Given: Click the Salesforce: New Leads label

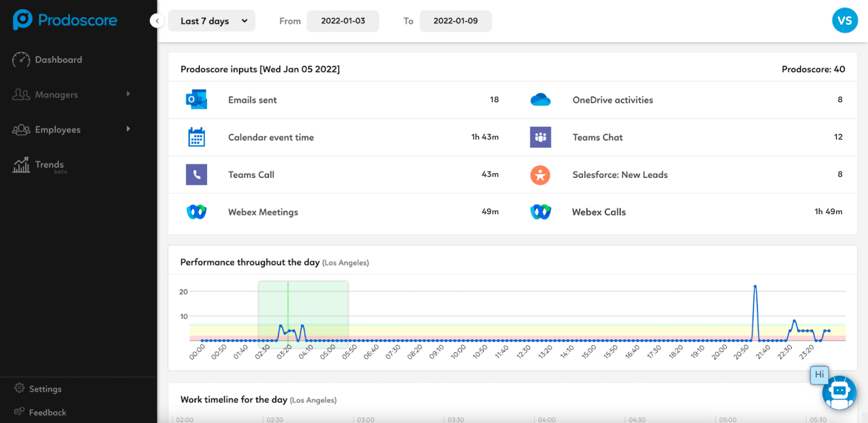Looking at the screenshot, I should point(620,174).
